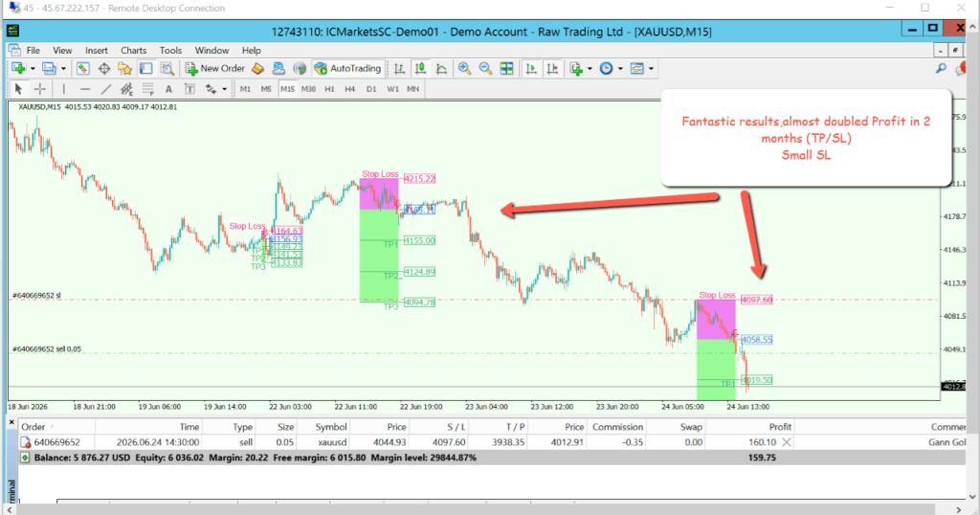Close the Terminal panel with its X

[x=11, y=422]
